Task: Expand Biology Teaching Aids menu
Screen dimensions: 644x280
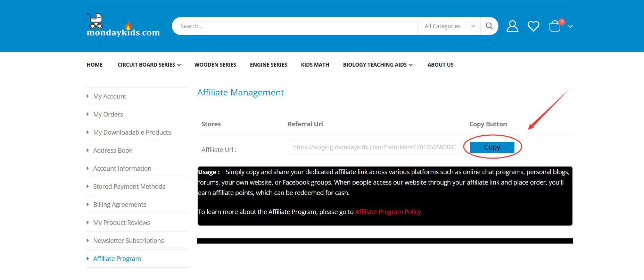Action: 378,65
